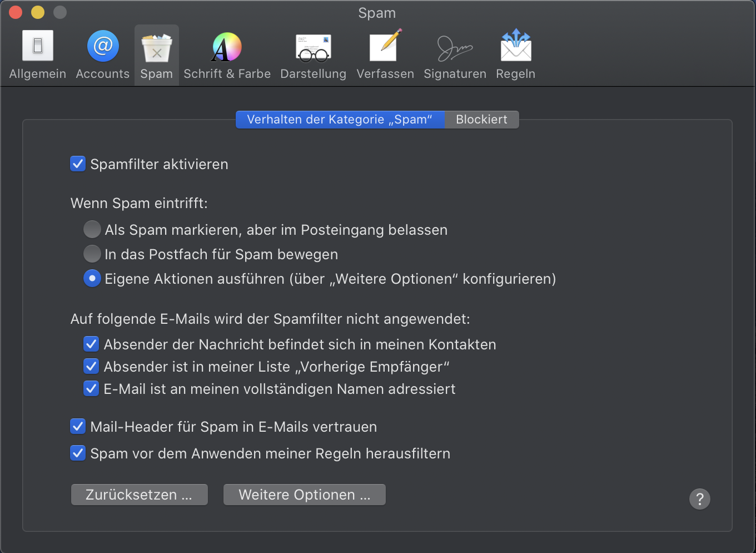Open the Darstellung preferences pane
This screenshot has width=756, height=553.
(313, 55)
